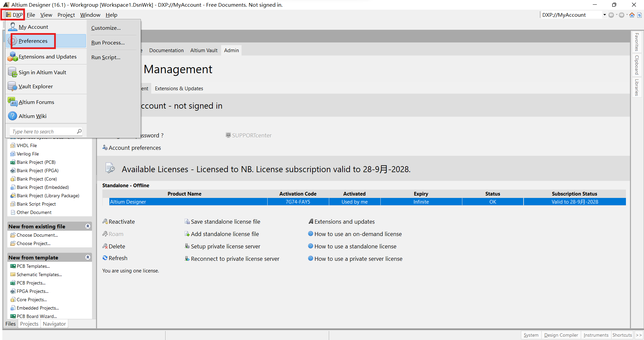Screen dimensions: 644x340
Task: Open Vault Explorer icon entry
Action: 12,86
